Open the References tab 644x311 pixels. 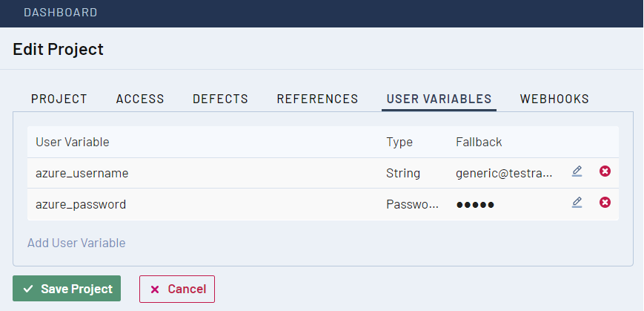(x=317, y=99)
